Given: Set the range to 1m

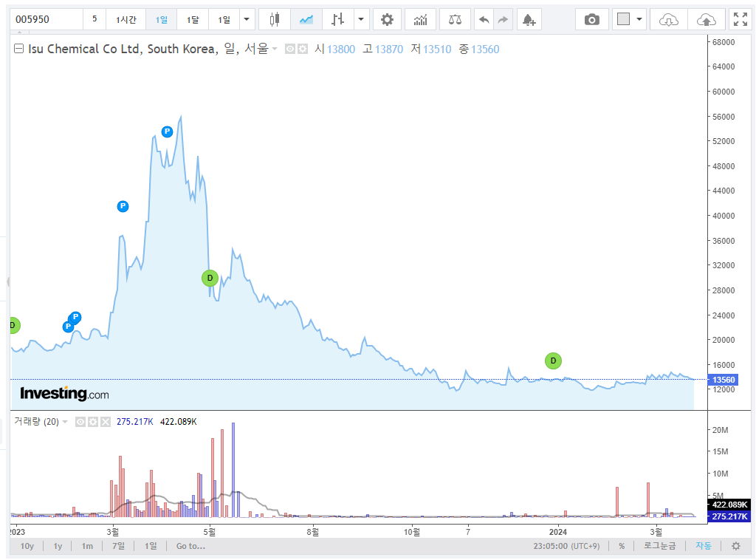Looking at the screenshot, I should (x=87, y=546).
